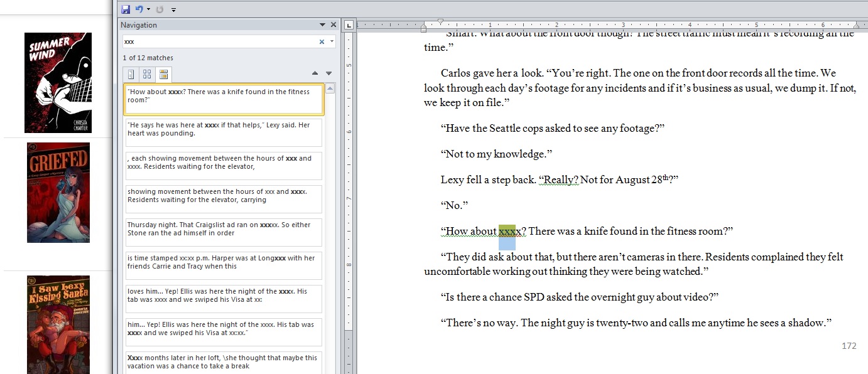Click the Undo arrow icon
Viewport: 868px width, 374px height.
point(139,9)
